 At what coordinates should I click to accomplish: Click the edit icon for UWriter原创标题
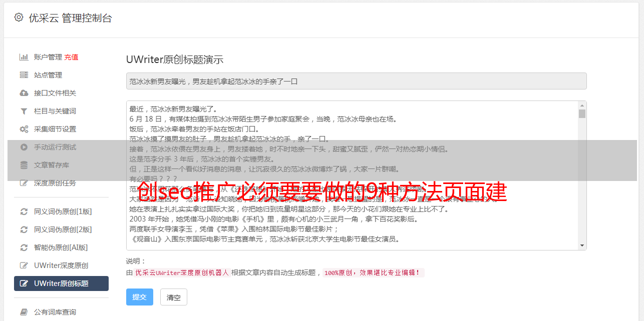coord(24,283)
